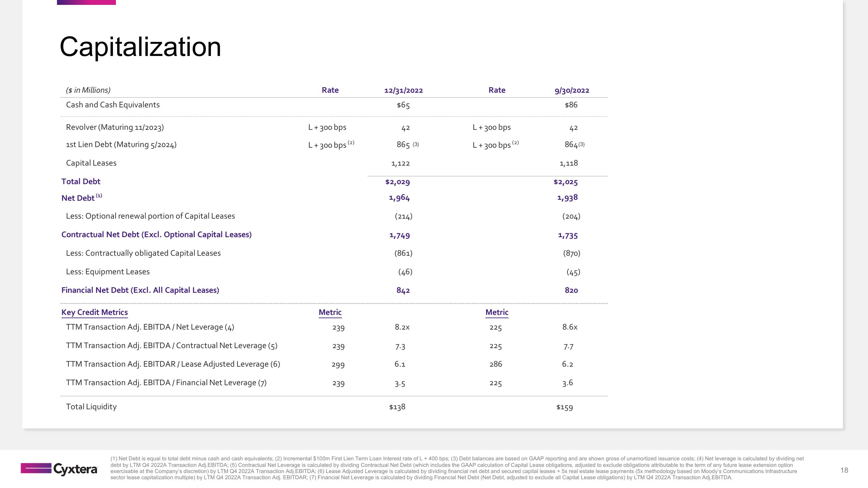Click the 1,964 net debt value
The height and width of the screenshot is (488, 868).
point(399,198)
